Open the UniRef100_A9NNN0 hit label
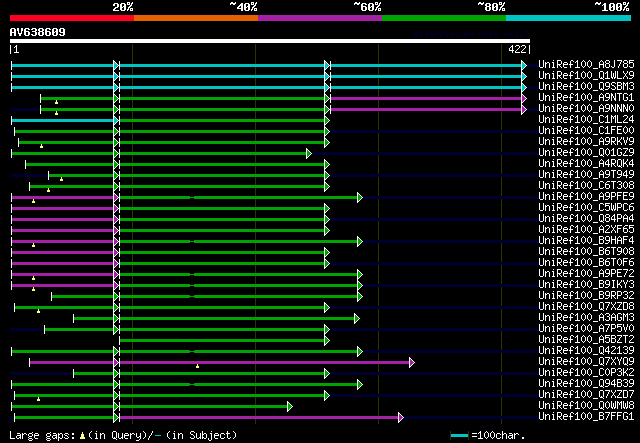The width and height of the screenshot is (640, 443). tap(586, 109)
